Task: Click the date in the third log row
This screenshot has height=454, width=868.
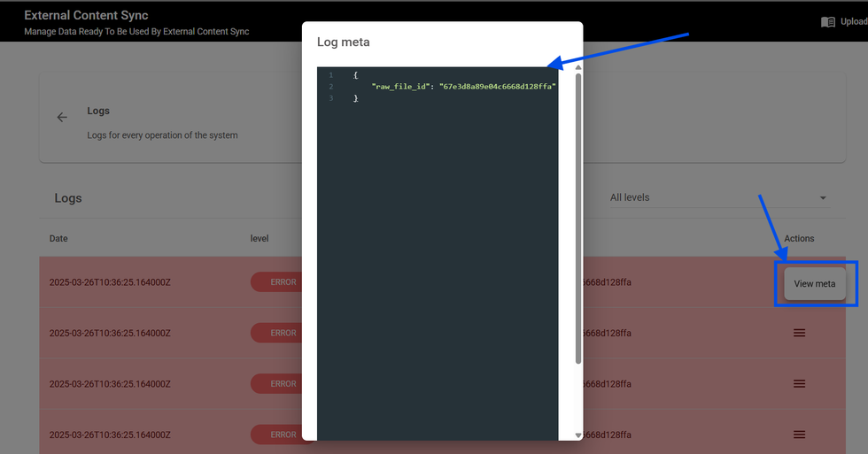Action: click(110, 384)
